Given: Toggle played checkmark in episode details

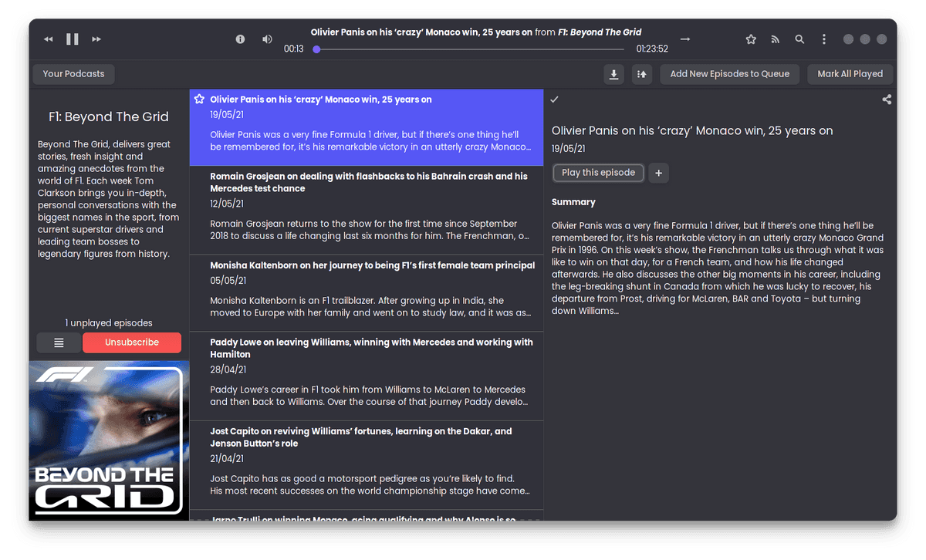Looking at the screenshot, I should pyautogui.click(x=554, y=100).
